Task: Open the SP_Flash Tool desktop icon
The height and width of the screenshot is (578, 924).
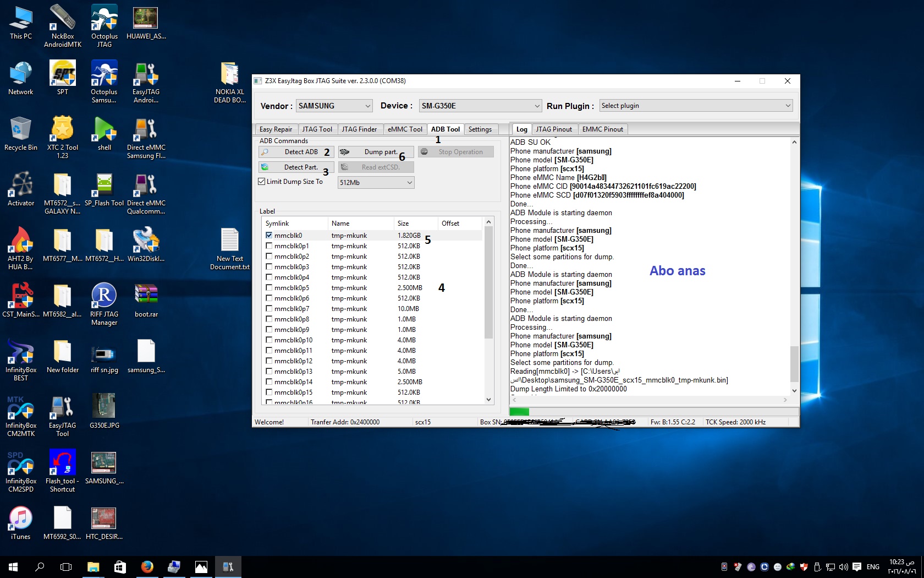Action: [x=105, y=190]
